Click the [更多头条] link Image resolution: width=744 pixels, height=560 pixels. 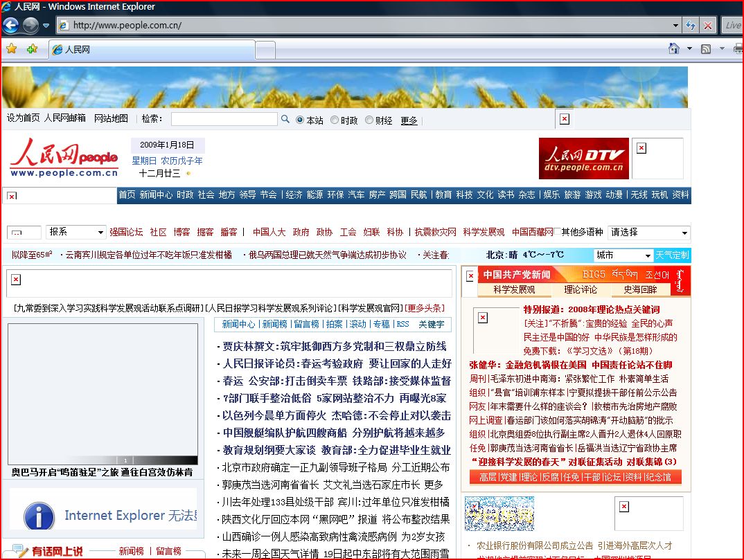424,308
